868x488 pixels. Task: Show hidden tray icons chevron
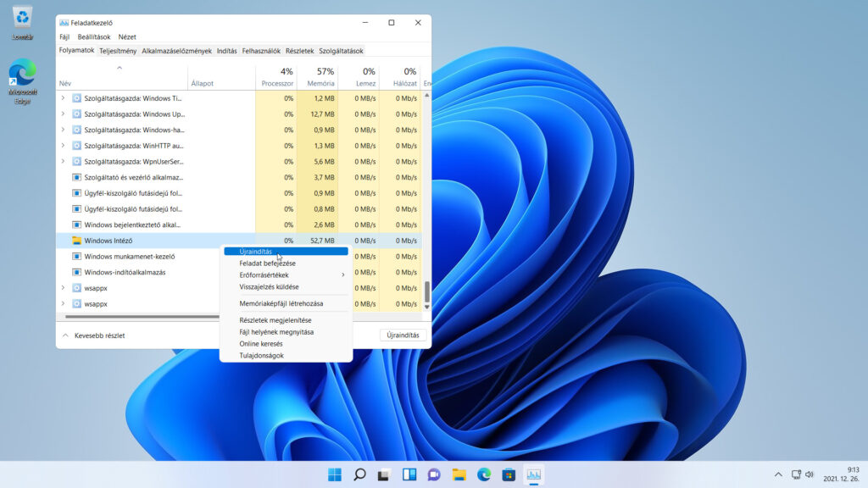(x=778, y=474)
